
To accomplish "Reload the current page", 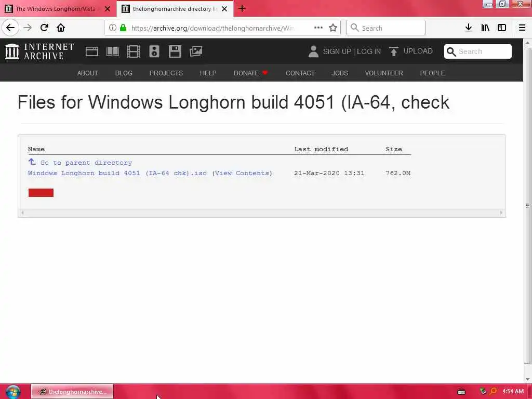I will click(45, 28).
